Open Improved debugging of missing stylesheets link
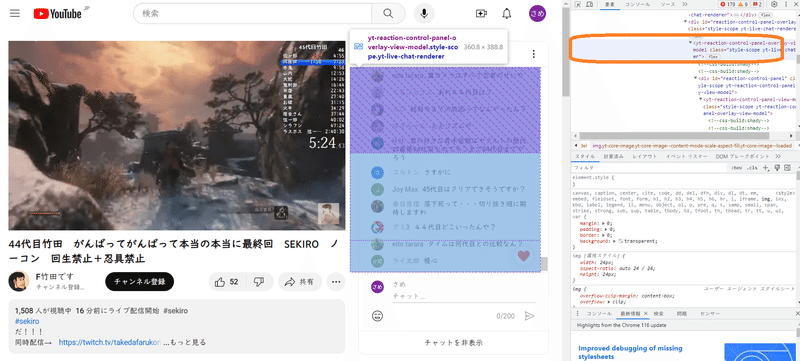Viewport: 800px width, 361px height. pyautogui.click(x=630, y=352)
